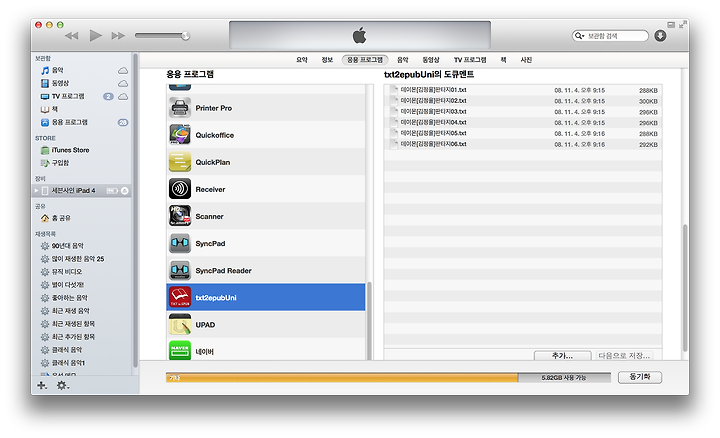
Task: Open 음악 in the library sidebar
Action: (x=57, y=70)
